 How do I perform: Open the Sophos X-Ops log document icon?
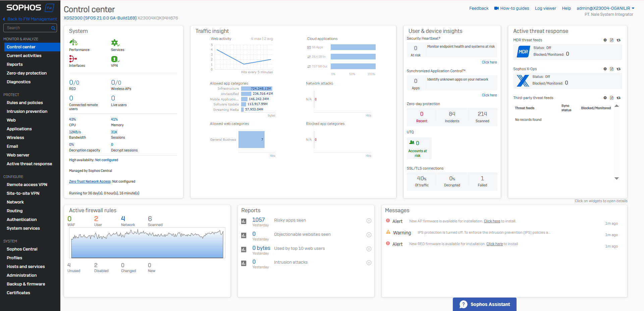click(x=611, y=69)
